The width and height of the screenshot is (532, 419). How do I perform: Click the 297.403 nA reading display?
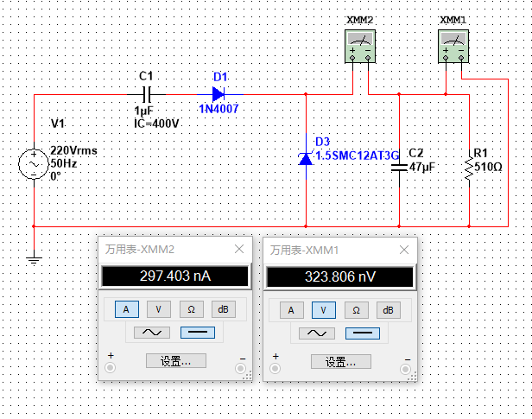click(x=175, y=276)
